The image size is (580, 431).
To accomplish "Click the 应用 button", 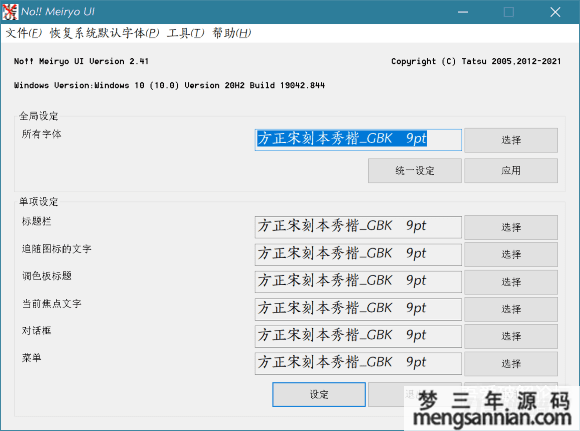I will (x=511, y=171).
